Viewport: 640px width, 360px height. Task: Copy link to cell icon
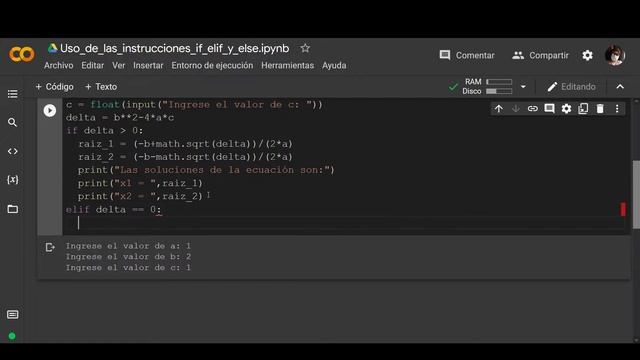pyautogui.click(x=533, y=109)
